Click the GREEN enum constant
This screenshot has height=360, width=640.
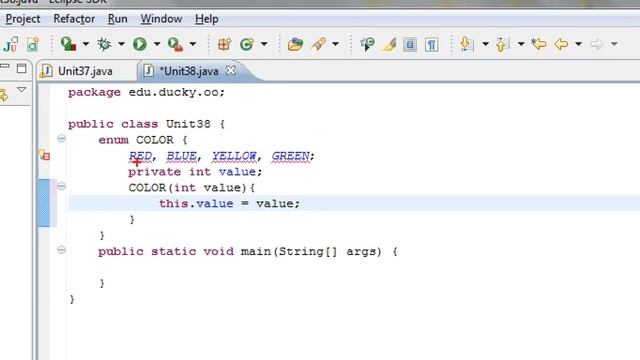tap(291, 156)
